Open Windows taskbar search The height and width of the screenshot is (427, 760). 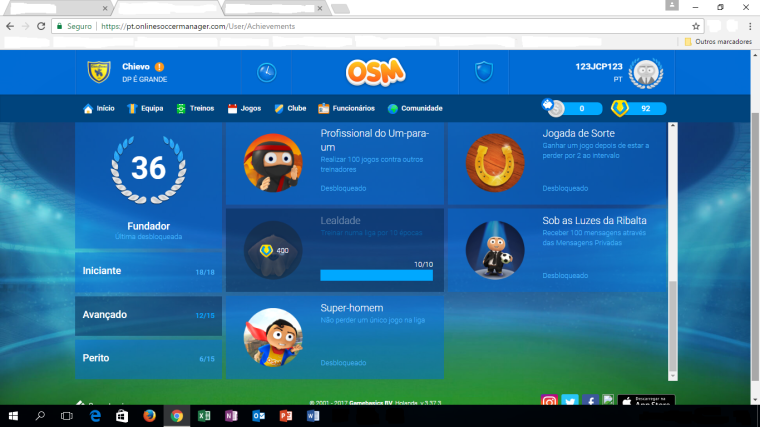pyautogui.click(x=40, y=416)
